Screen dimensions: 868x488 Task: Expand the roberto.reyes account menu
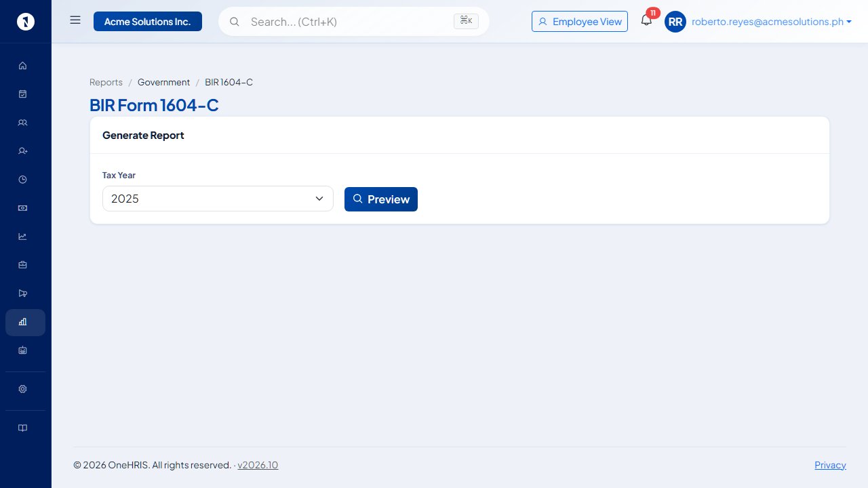[x=772, y=22]
